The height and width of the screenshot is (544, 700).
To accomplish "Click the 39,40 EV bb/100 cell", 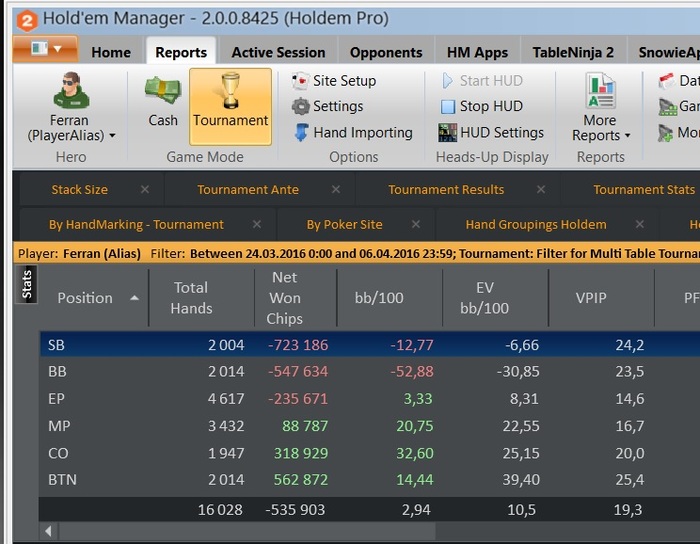I will [521, 480].
